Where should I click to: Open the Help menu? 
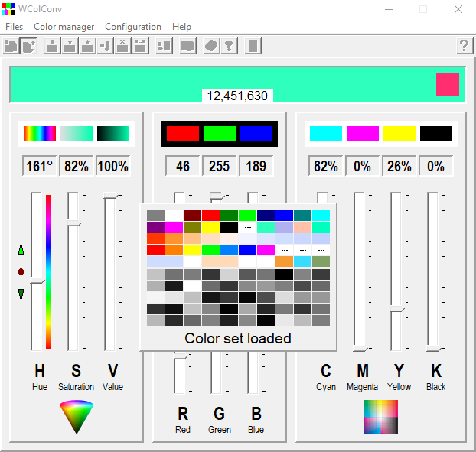click(181, 27)
